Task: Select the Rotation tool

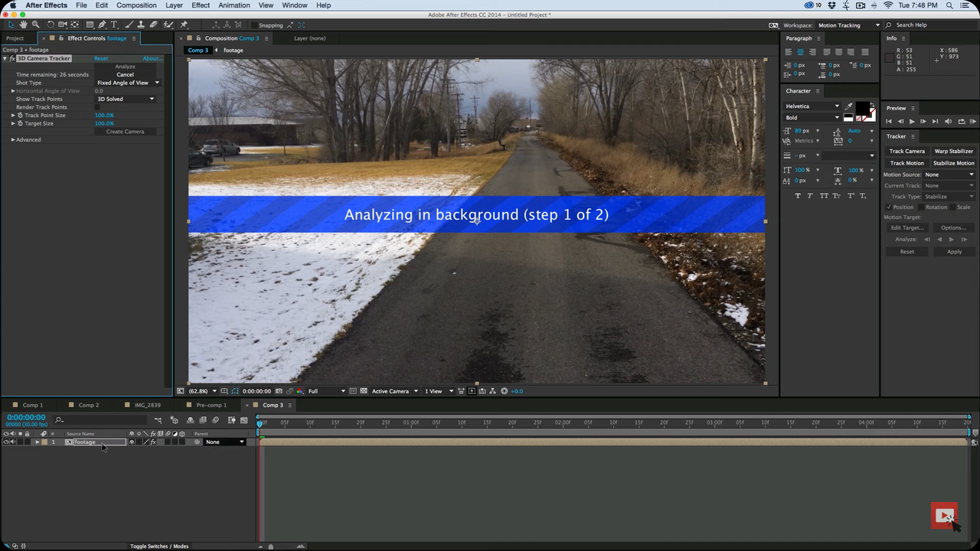Action: (x=51, y=24)
